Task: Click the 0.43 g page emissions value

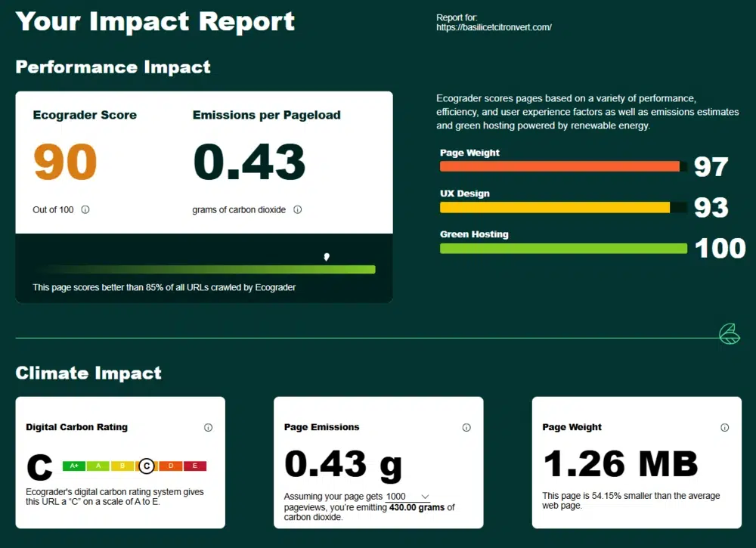Action: tap(343, 465)
